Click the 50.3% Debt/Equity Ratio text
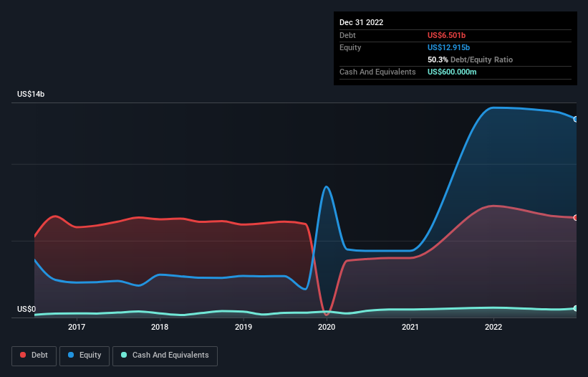Screen dimensions: 588x377 coord(470,59)
